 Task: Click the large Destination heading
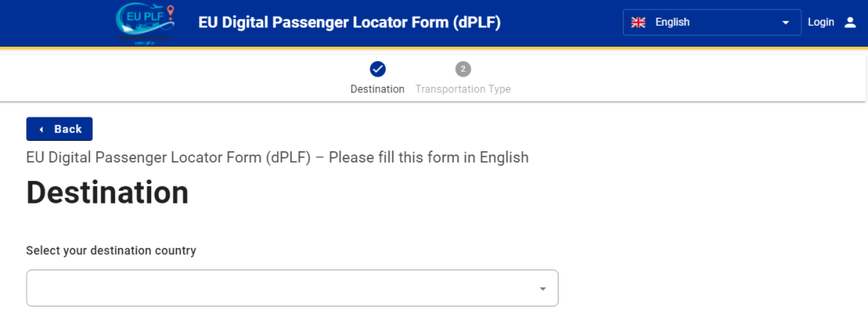(108, 193)
